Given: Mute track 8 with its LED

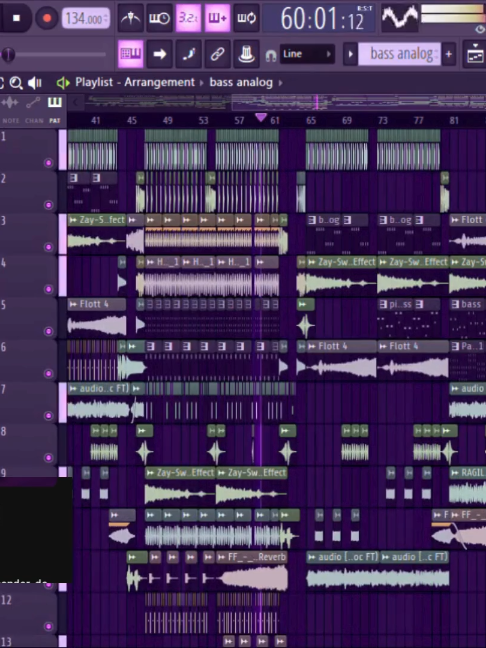Looking at the screenshot, I should pos(48,458).
